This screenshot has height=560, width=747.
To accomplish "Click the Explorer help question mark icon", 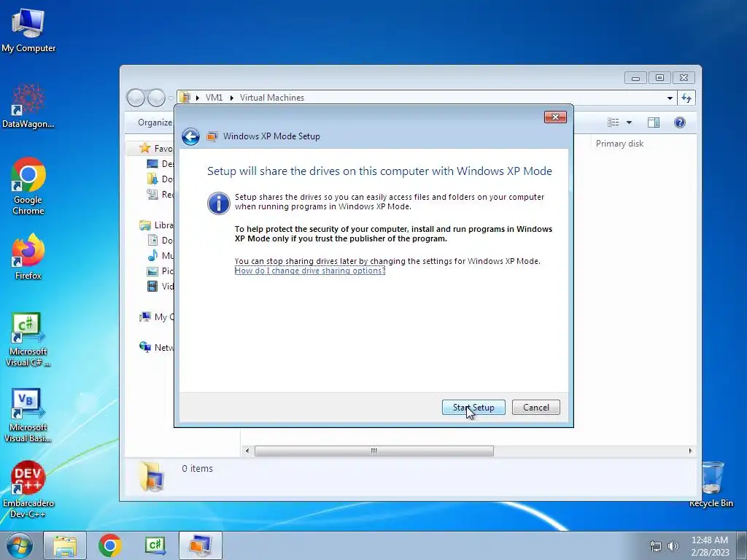I will (x=680, y=122).
